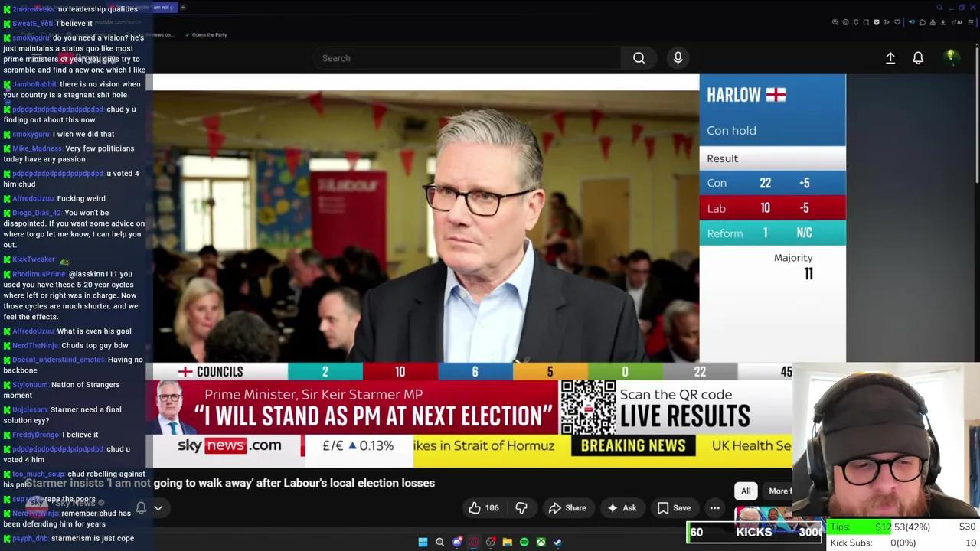
Task: Open Opera GX from the taskbar
Action: point(474,543)
